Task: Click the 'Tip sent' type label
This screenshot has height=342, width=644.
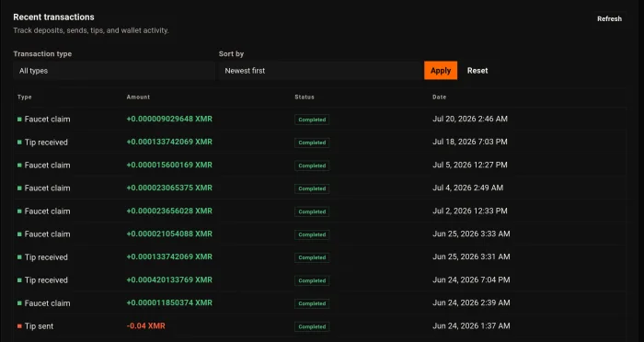Action: [x=39, y=326]
